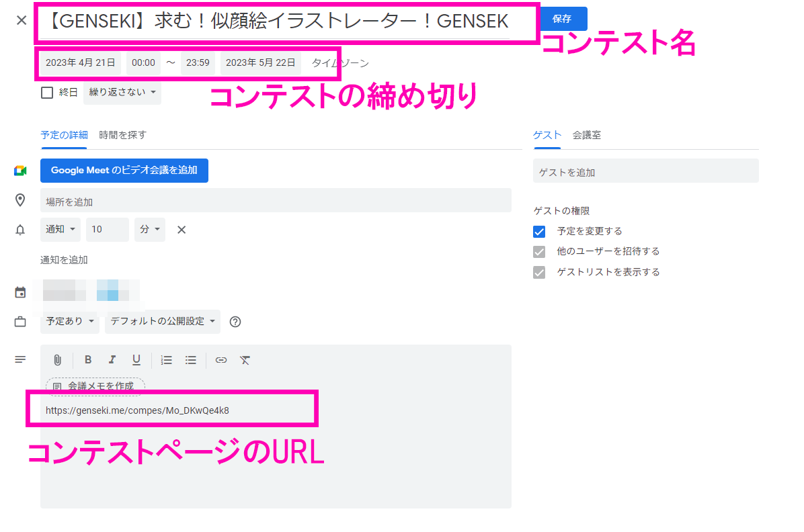Click the notification bell icon

(20, 230)
